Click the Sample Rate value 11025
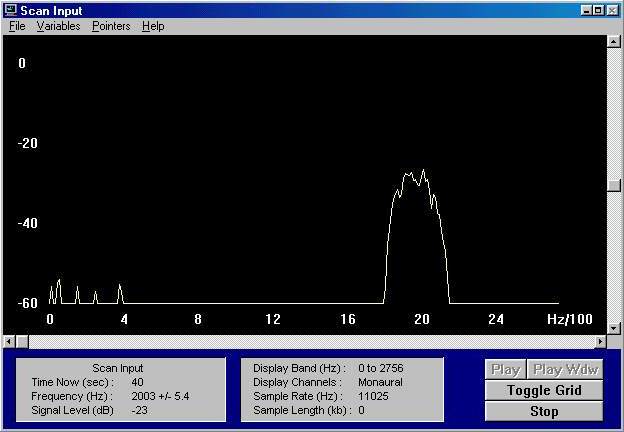Screen dimensions: 624x432 point(373,396)
